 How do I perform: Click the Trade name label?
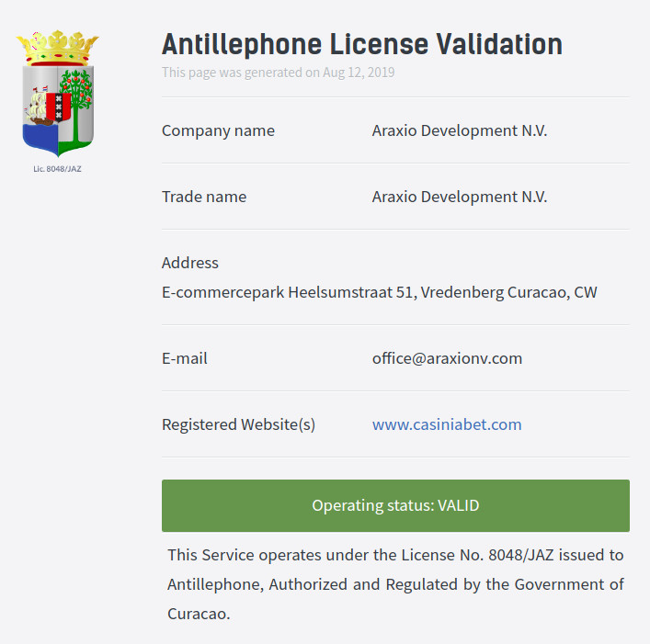(x=204, y=197)
